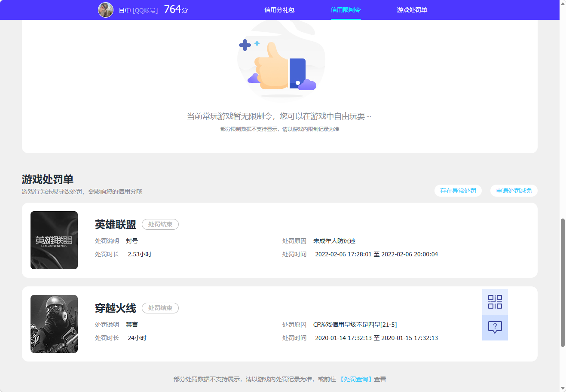Click the 处罚结束 badge beside 穿越火线
Viewport: 566px width, 392px height.
coord(160,308)
